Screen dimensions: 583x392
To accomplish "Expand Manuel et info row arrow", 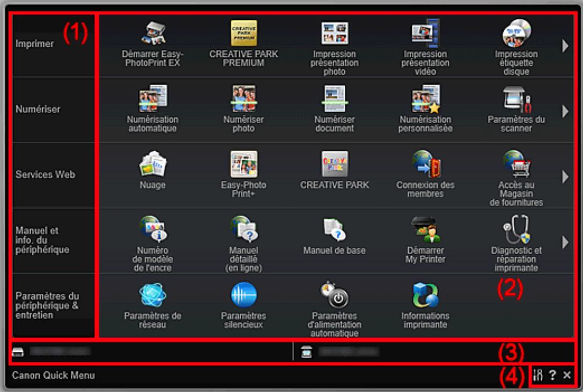I will 565,242.
